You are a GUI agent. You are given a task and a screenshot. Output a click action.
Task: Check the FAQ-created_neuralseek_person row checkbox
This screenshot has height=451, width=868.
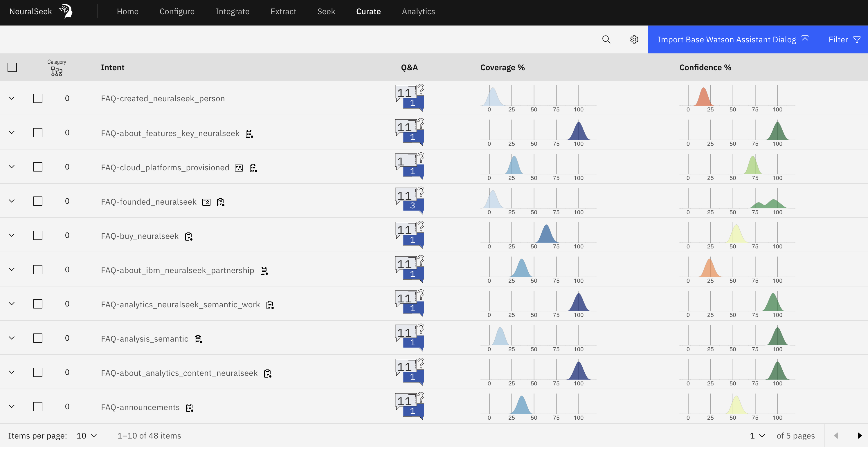[38, 98]
